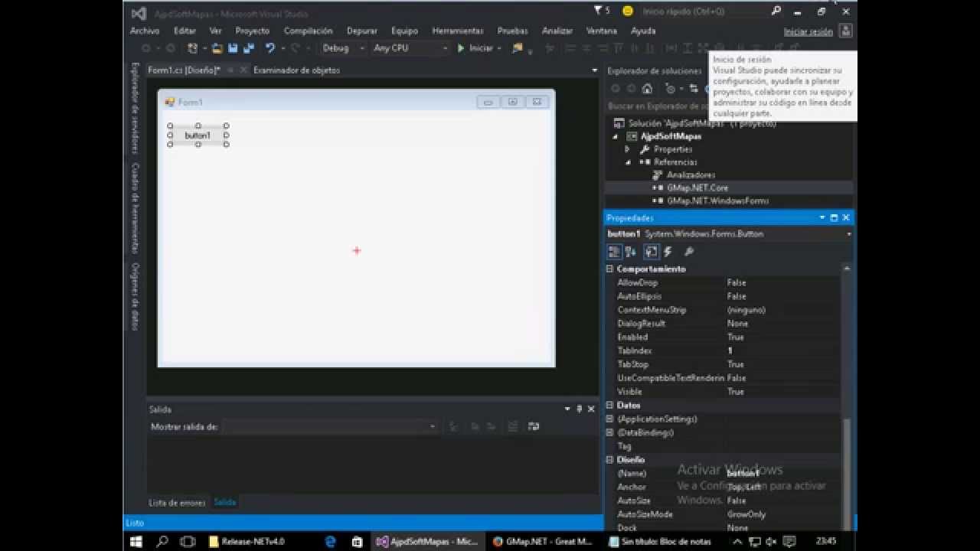
Task: Collapse the Comportamiento property category
Action: point(610,269)
